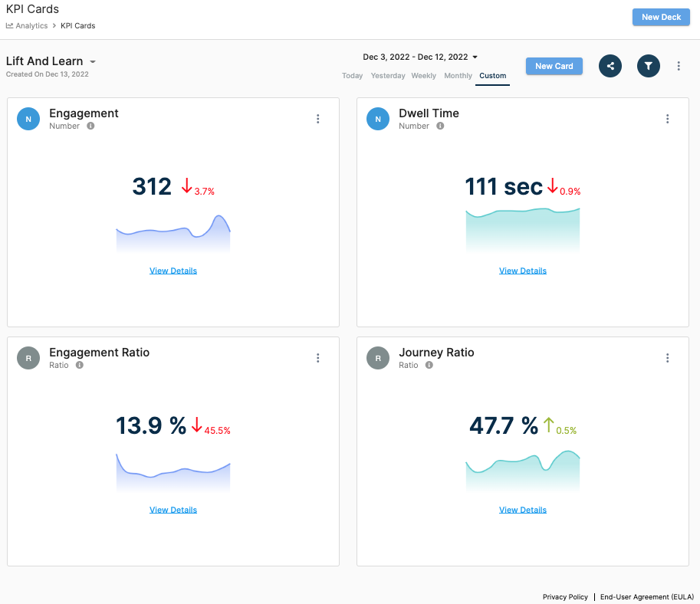The height and width of the screenshot is (604, 700).
Task: Click the Engagement sparkline chart
Action: click(173, 234)
